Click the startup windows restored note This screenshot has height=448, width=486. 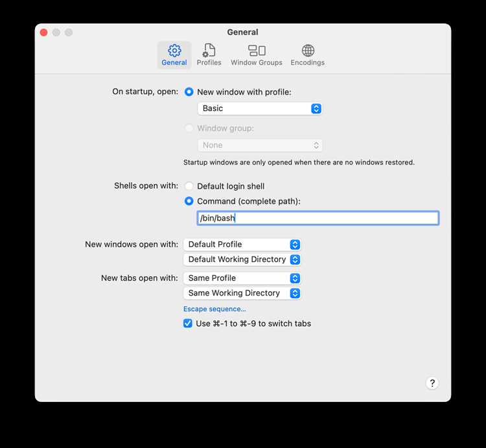pos(299,163)
